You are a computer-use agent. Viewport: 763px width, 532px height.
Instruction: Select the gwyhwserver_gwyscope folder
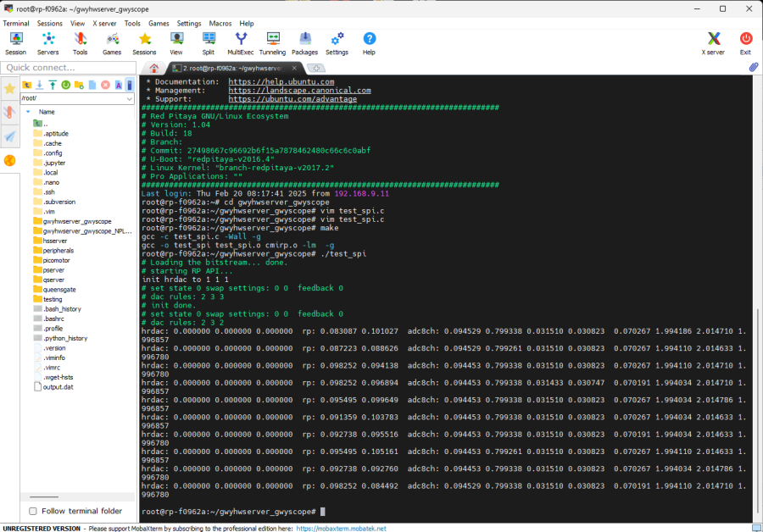(76, 221)
